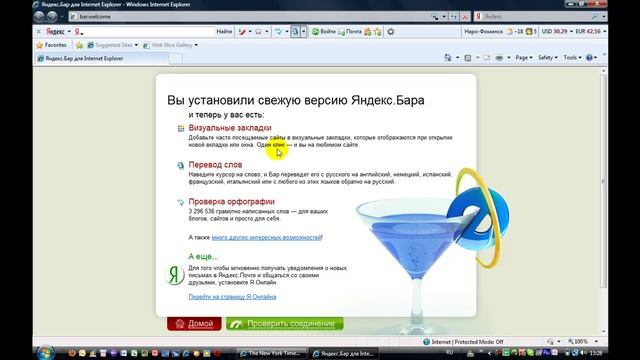Click the magnifier search icon top right
The image size is (640, 360).
595,16
